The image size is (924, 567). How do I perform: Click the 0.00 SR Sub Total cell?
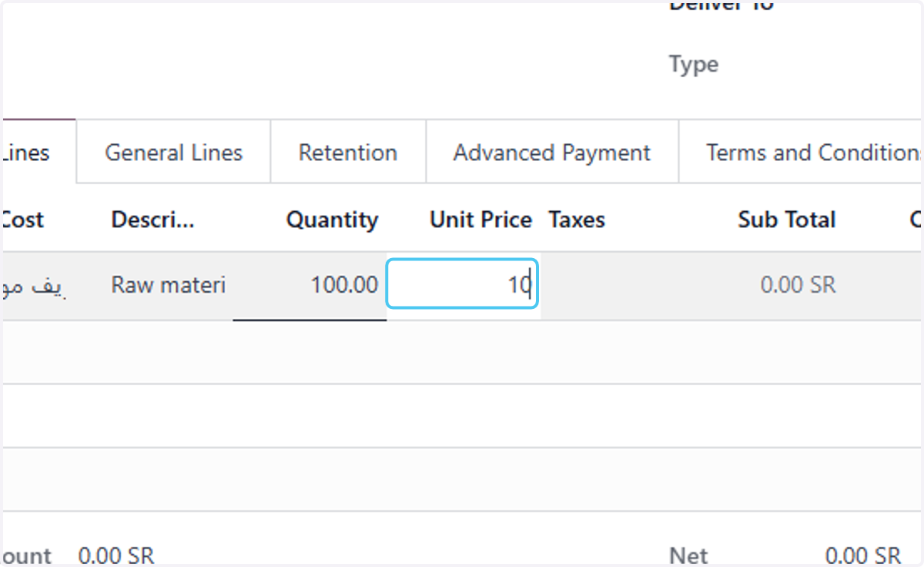click(798, 286)
